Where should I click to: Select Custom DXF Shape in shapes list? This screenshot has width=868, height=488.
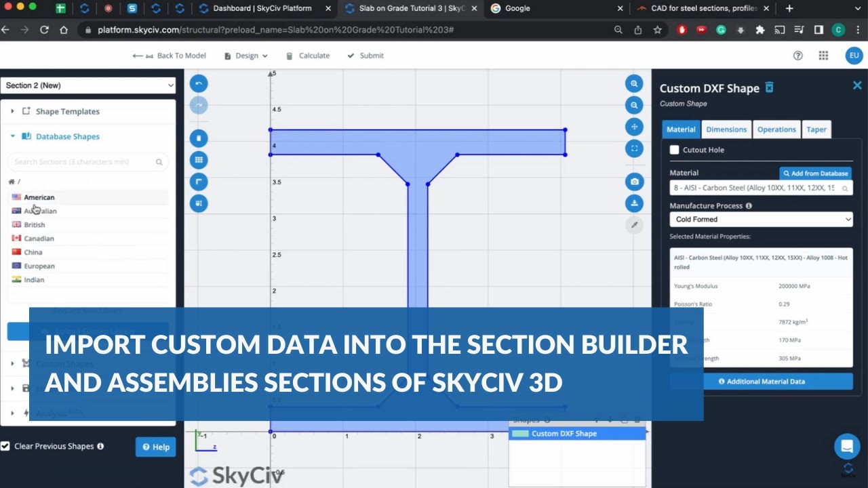point(577,434)
